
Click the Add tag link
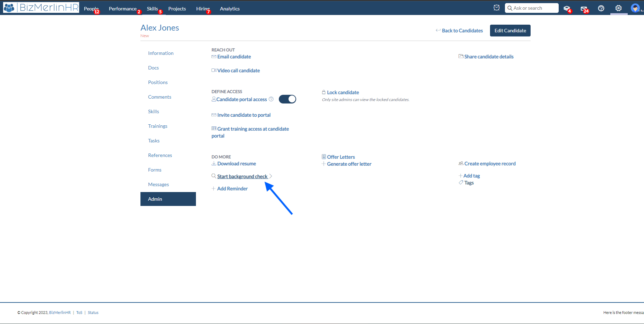coord(472,176)
